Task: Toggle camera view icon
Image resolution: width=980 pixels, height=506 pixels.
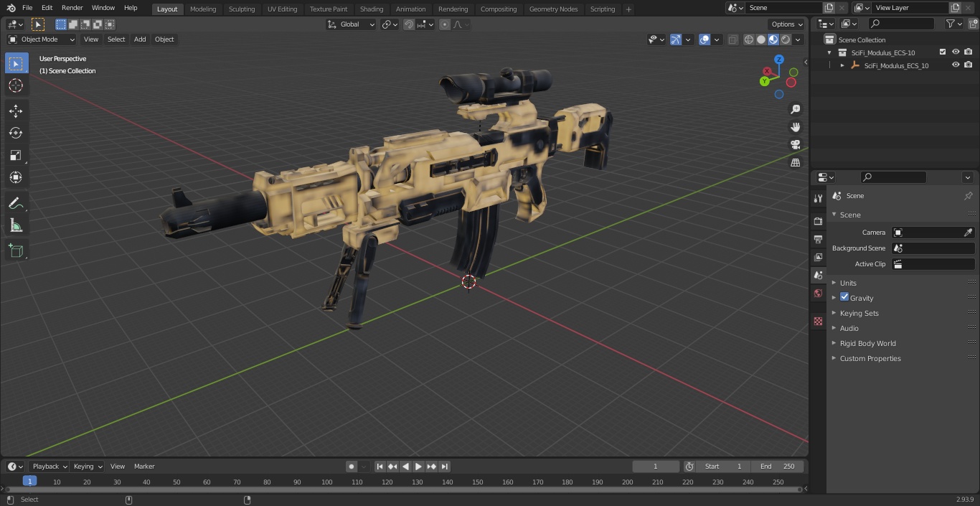Action: [795, 145]
